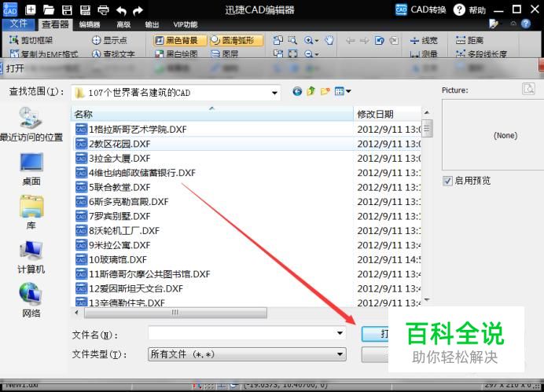
Task: Open the 图层 layers tool
Action: point(225,53)
